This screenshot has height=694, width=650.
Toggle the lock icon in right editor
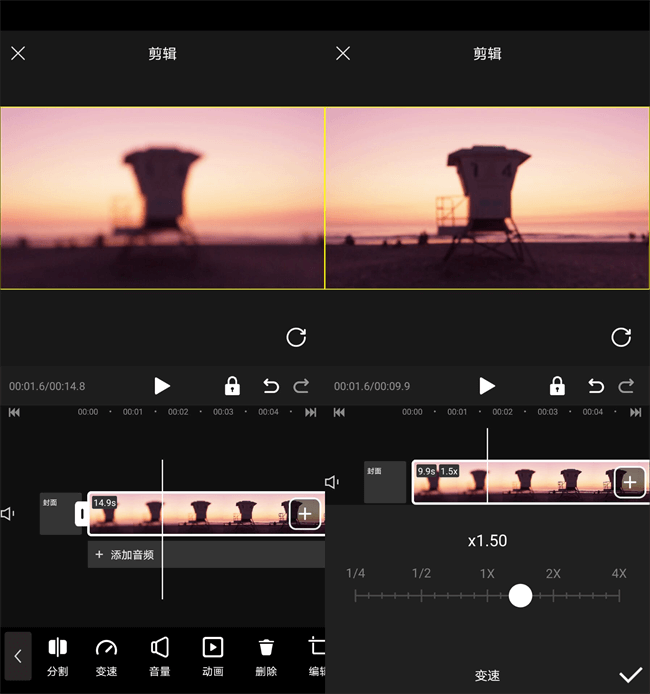pyautogui.click(x=557, y=386)
